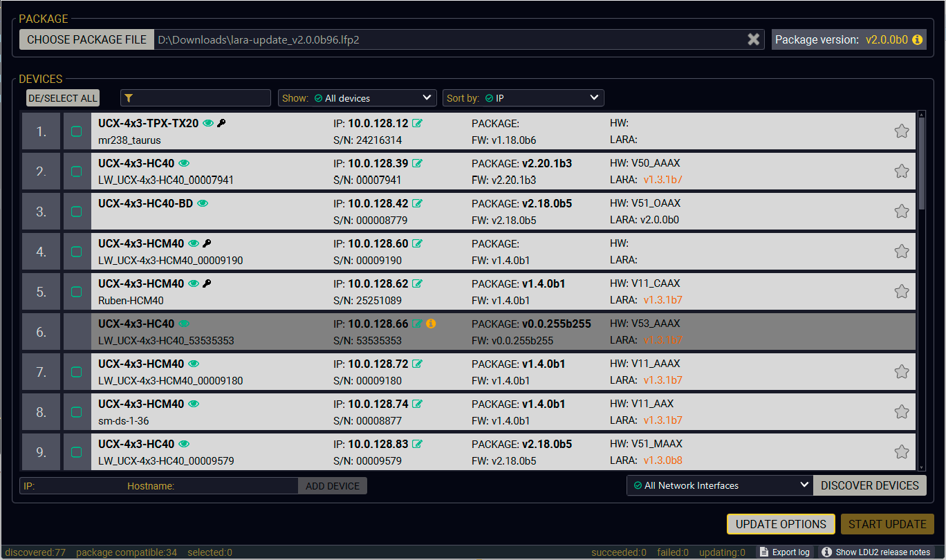Image resolution: width=946 pixels, height=560 pixels.
Task: Click LARA version v1.3.0b8
Action: [663, 460]
